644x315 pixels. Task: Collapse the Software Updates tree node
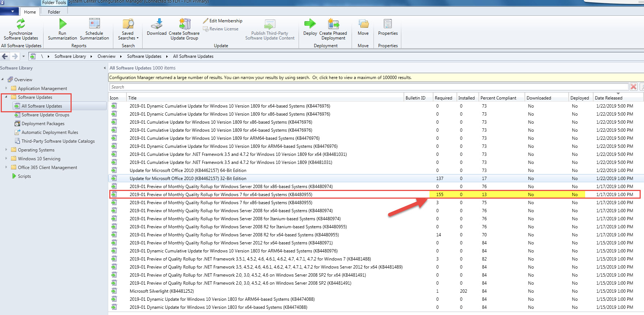pyautogui.click(x=6, y=97)
